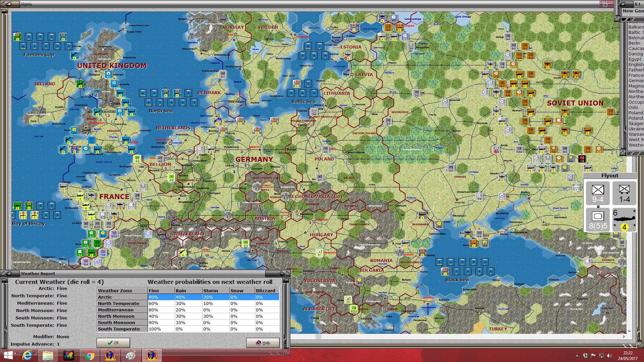The width and height of the screenshot is (644, 362).
Task: Click the Faeroes Gap sea area label
Action: (39, 54)
